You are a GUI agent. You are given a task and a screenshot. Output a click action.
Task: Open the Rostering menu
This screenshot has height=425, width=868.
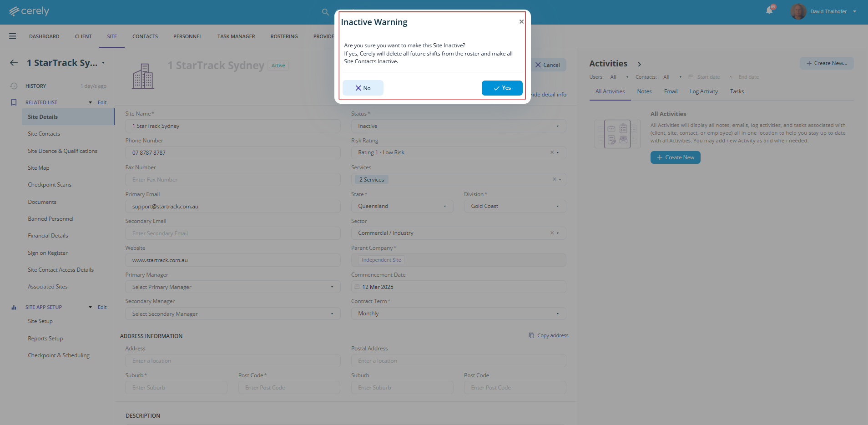284,36
